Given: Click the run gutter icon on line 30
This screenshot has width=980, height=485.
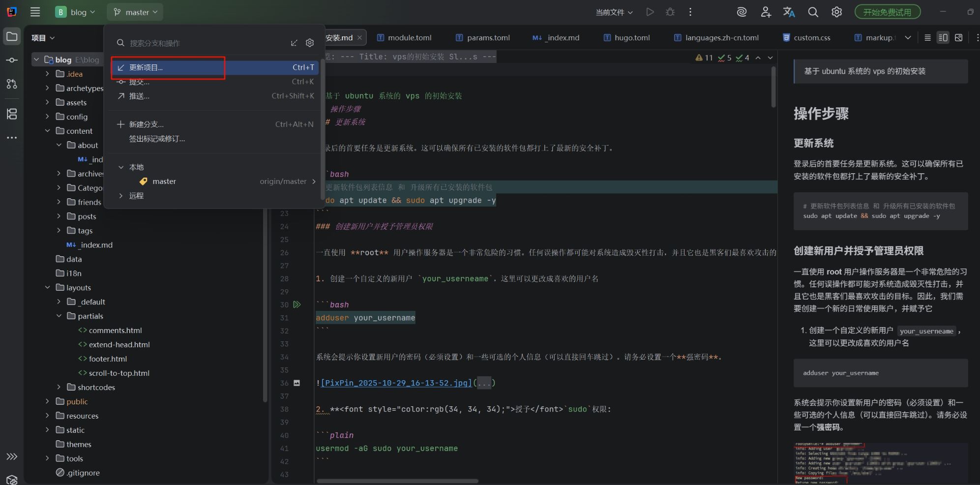Looking at the screenshot, I should click(x=297, y=304).
